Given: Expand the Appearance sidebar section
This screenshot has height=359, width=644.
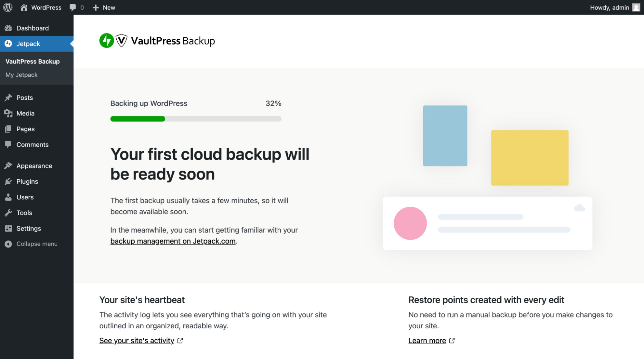Looking at the screenshot, I should point(34,166).
